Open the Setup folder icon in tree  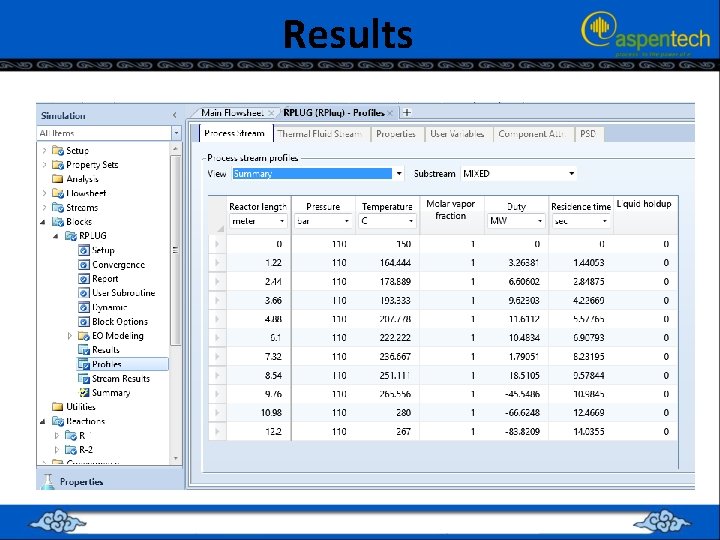58,150
